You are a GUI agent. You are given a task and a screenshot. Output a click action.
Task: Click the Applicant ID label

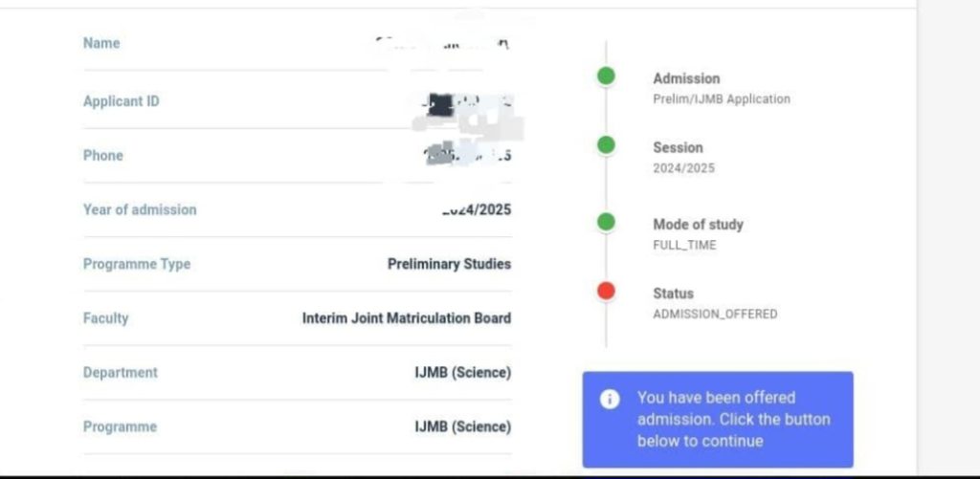[122, 101]
